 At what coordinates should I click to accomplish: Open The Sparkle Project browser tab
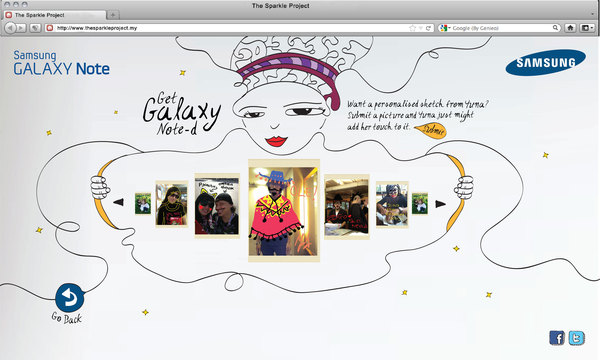click(x=55, y=15)
